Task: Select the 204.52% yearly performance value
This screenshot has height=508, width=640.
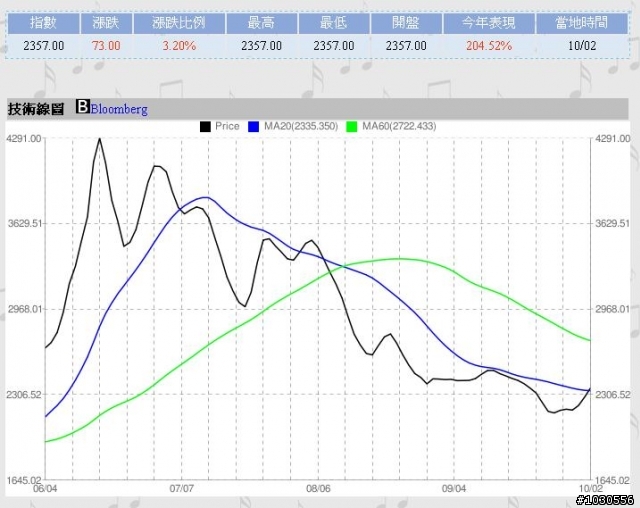Action: pyautogui.click(x=489, y=46)
